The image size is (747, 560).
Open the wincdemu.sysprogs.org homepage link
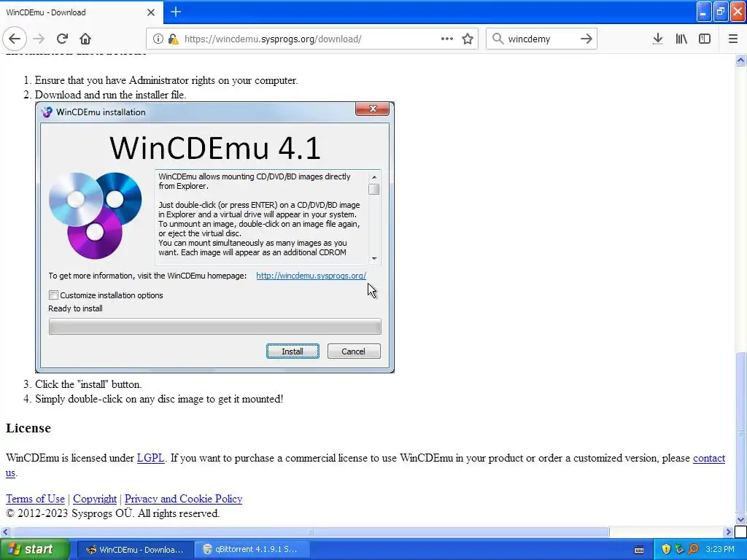pyautogui.click(x=311, y=276)
